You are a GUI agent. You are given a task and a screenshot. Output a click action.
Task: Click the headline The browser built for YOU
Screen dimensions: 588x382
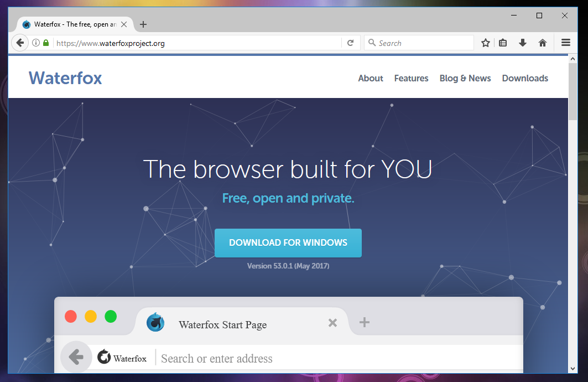[x=288, y=169]
